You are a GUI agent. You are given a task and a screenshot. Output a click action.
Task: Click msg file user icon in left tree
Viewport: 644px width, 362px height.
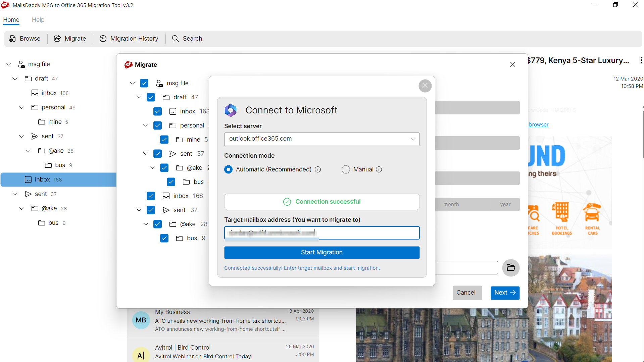pyautogui.click(x=21, y=64)
